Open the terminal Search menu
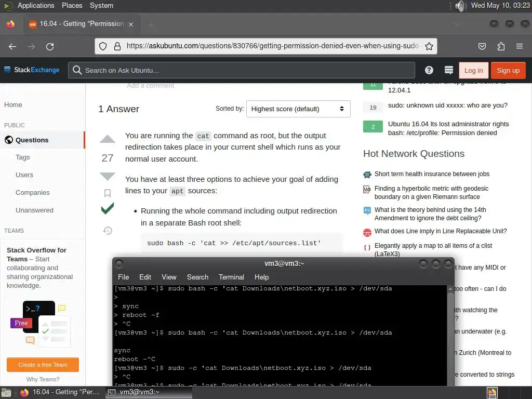Image resolution: width=532 pixels, height=399 pixels. [x=197, y=277]
